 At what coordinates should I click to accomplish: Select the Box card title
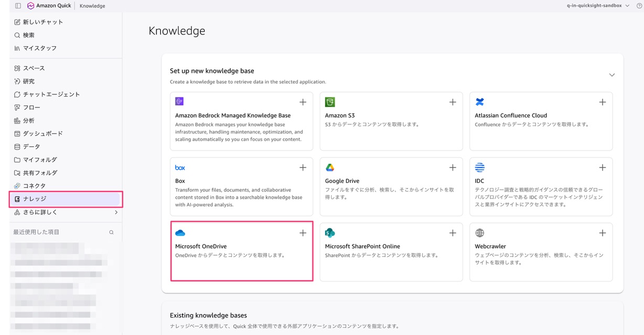pyautogui.click(x=180, y=181)
